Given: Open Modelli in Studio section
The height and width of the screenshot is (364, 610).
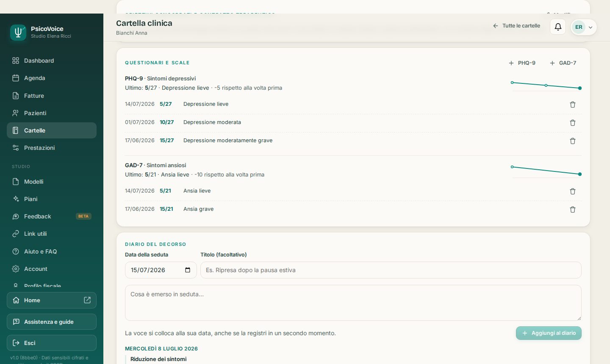Looking at the screenshot, I should [x=52, y=182].
